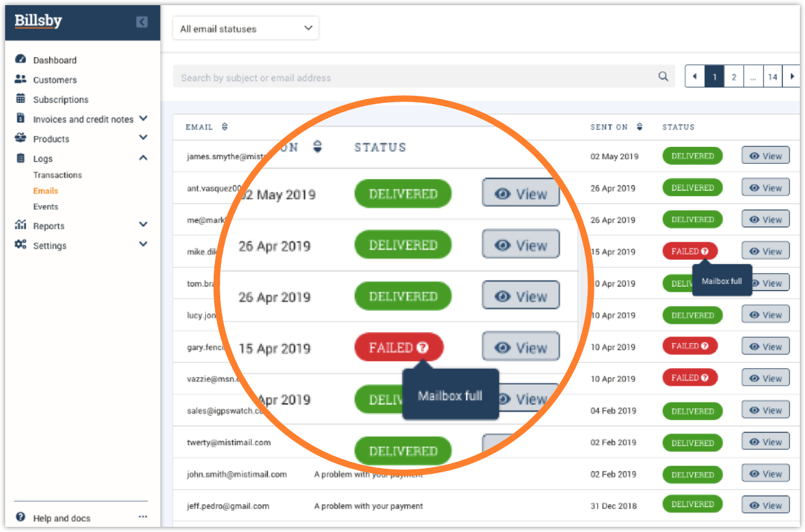Click the Help question mark icon
This screenshot has width=805, height=532.
[x=21, y=517]
